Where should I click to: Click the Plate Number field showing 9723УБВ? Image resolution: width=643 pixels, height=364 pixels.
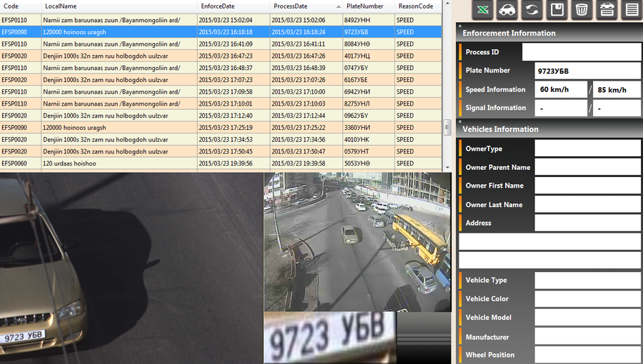pyautogui.click(x=587, y=71)
